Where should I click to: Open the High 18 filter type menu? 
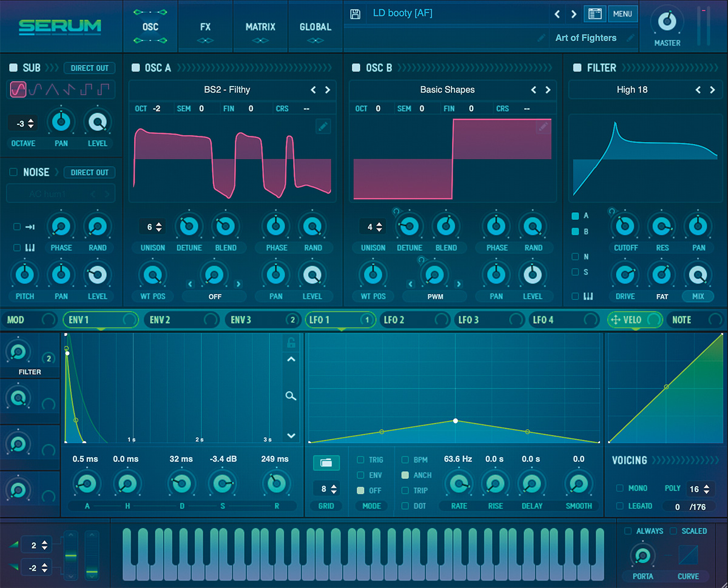pyautogui.click(x=632, y=90)
